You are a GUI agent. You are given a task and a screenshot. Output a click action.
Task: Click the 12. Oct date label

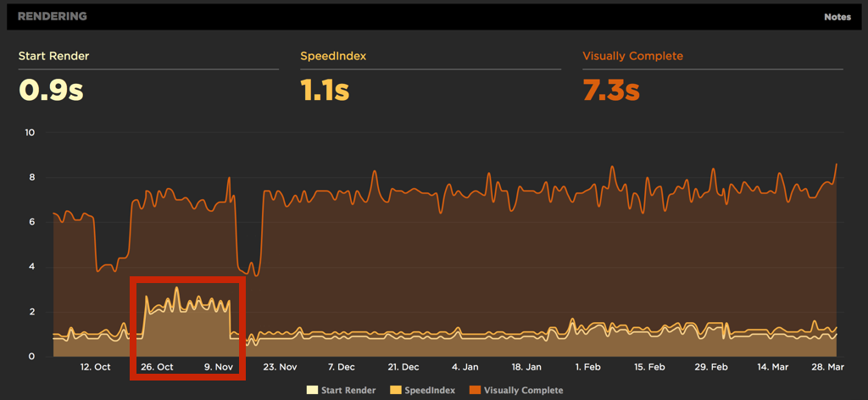point(95,367)
